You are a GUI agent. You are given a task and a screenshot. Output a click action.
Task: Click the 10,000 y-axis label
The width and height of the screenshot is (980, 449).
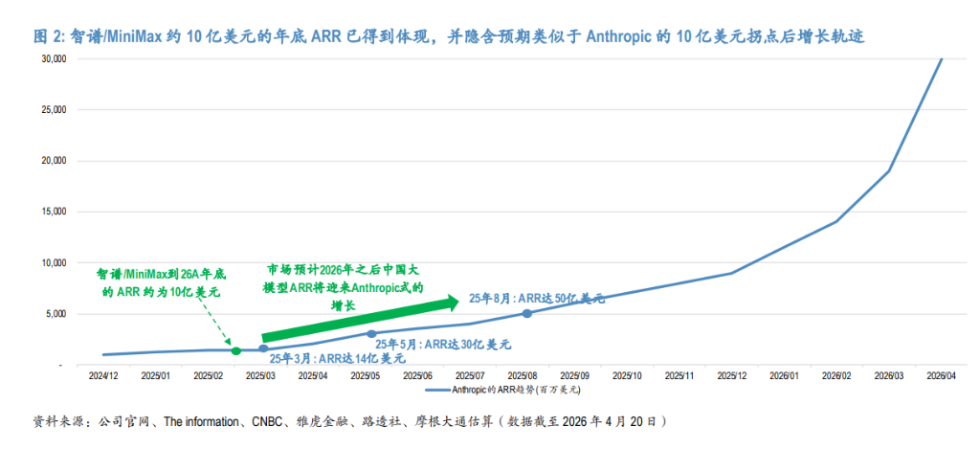[x=51, y=262]
